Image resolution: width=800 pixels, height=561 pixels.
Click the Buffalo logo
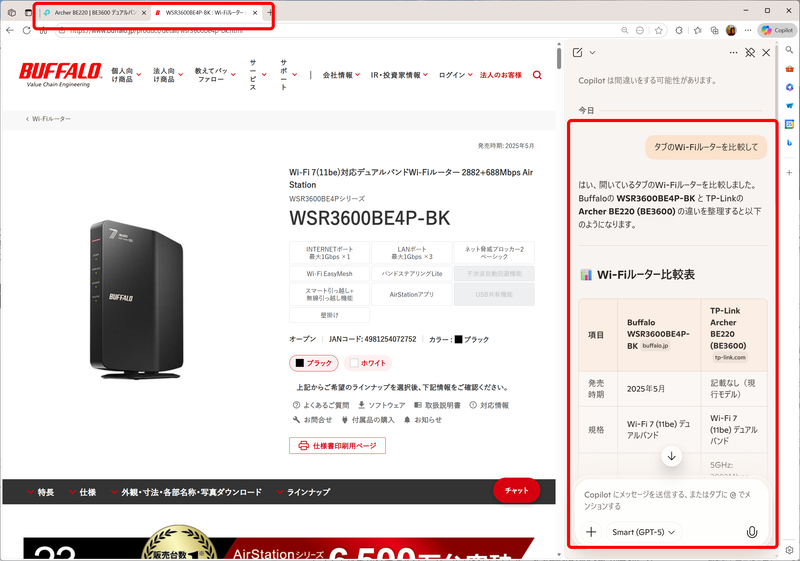[x=60, y=74]
